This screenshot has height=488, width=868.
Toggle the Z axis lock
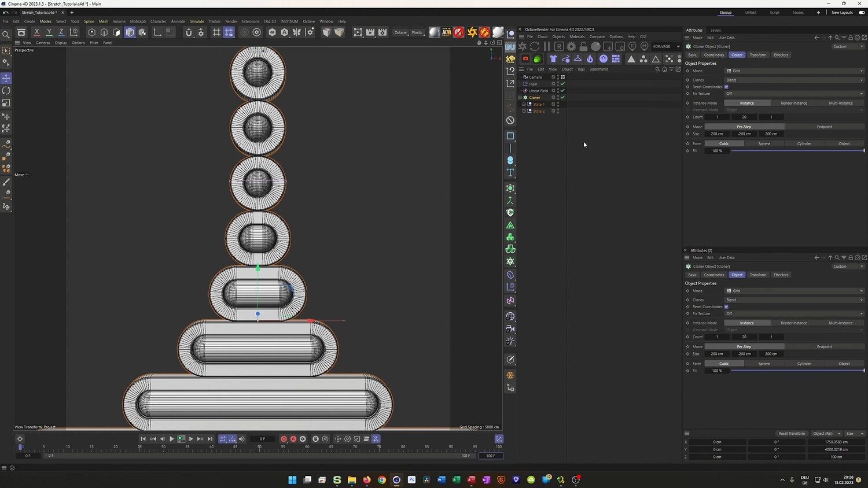[61, 32]
